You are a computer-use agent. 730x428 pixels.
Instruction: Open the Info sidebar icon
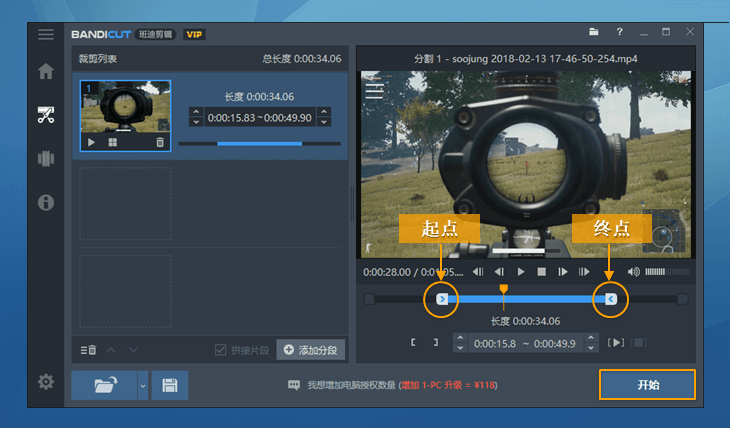46,203
